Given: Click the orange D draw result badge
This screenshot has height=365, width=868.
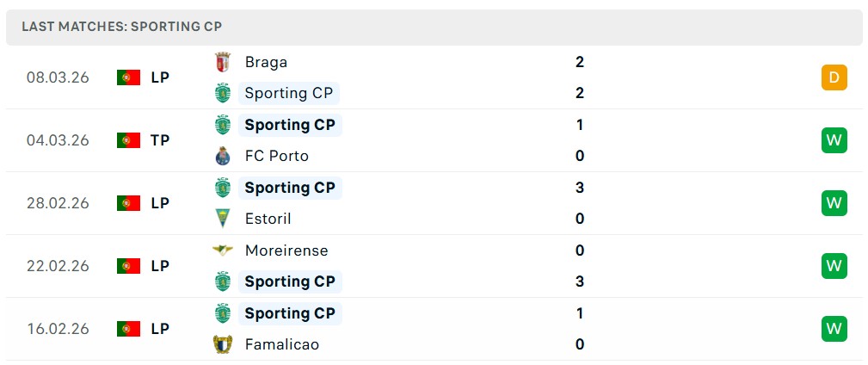Looking at the screenshot, I should 834,77.
